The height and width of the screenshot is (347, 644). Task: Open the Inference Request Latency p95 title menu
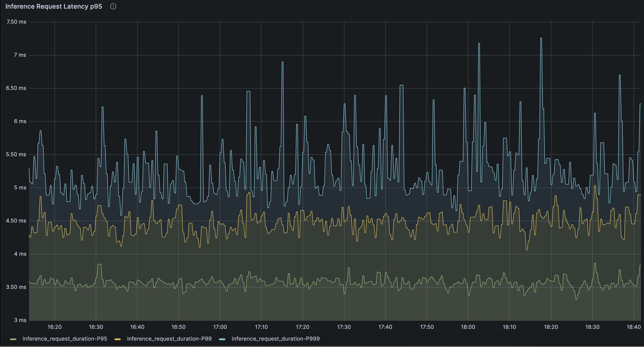pyautogui.click(x=54, y=7)
